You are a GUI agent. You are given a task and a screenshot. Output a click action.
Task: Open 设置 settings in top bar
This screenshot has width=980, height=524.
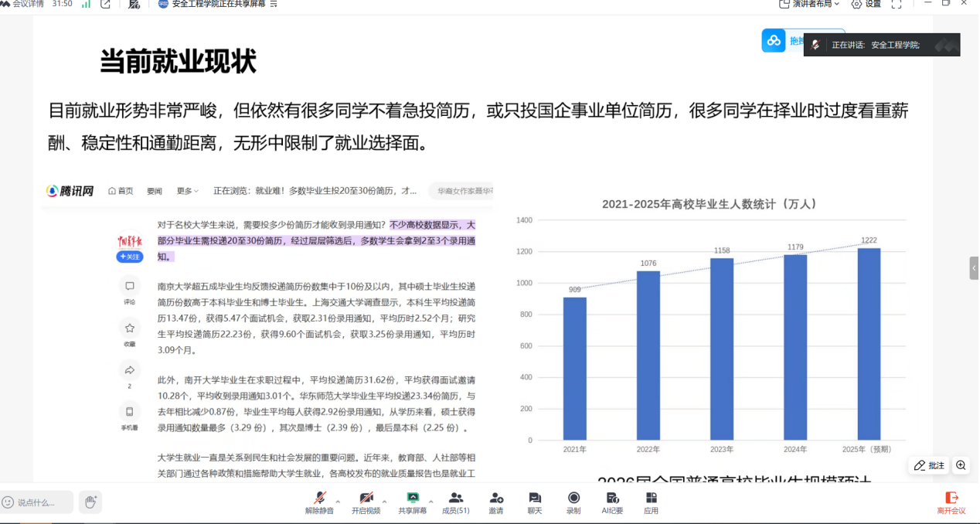[866, 5]
